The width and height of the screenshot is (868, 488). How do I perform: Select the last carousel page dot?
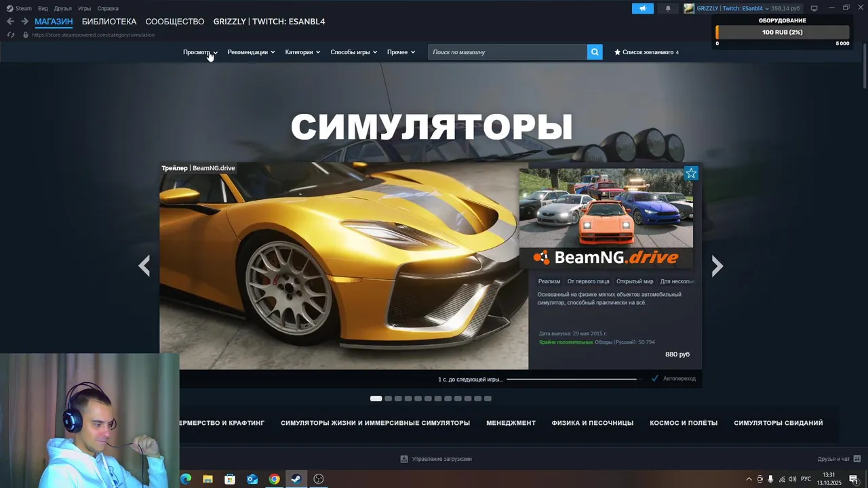click(488, 399)
